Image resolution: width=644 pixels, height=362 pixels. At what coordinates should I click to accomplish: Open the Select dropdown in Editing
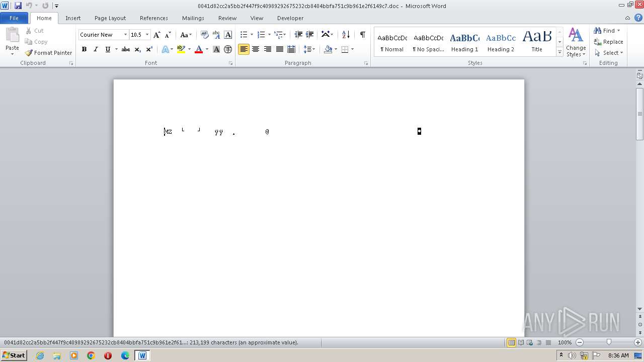609,53
